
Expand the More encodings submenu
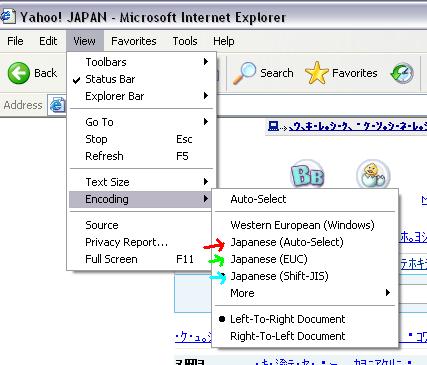click(305, 293)
